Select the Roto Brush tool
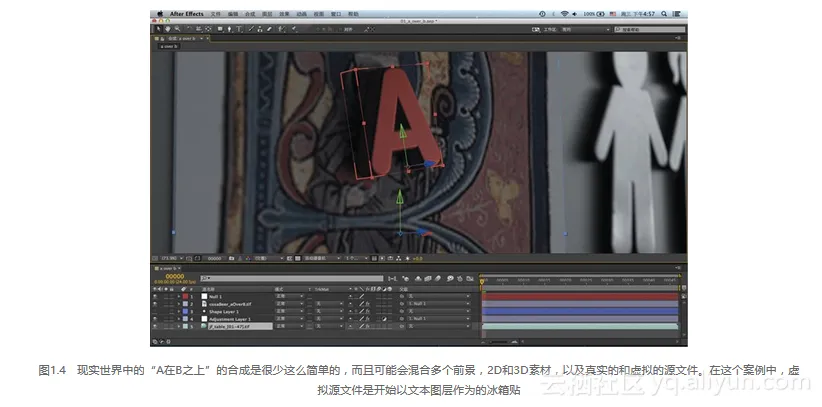The image size is (822, 407). pyautogui.click(x=281, y=29)
